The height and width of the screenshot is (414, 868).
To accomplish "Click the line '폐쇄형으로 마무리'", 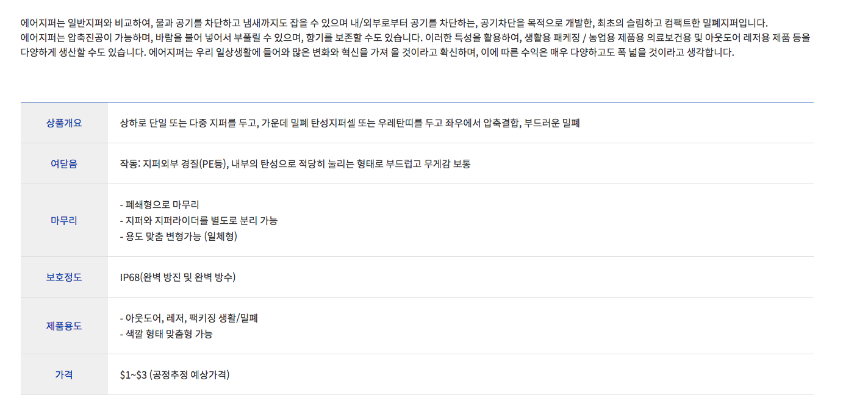I will pyautogui.click(x=160, y=204).
